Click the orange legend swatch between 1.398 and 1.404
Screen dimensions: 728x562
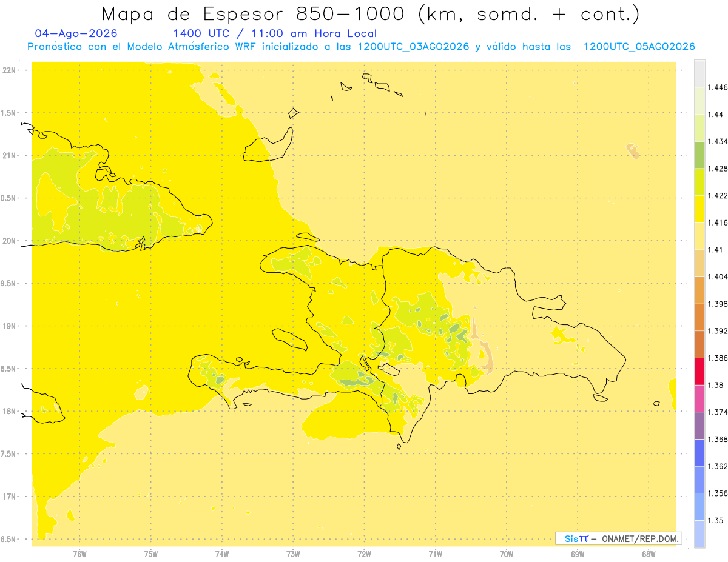(x=699, y=290)
